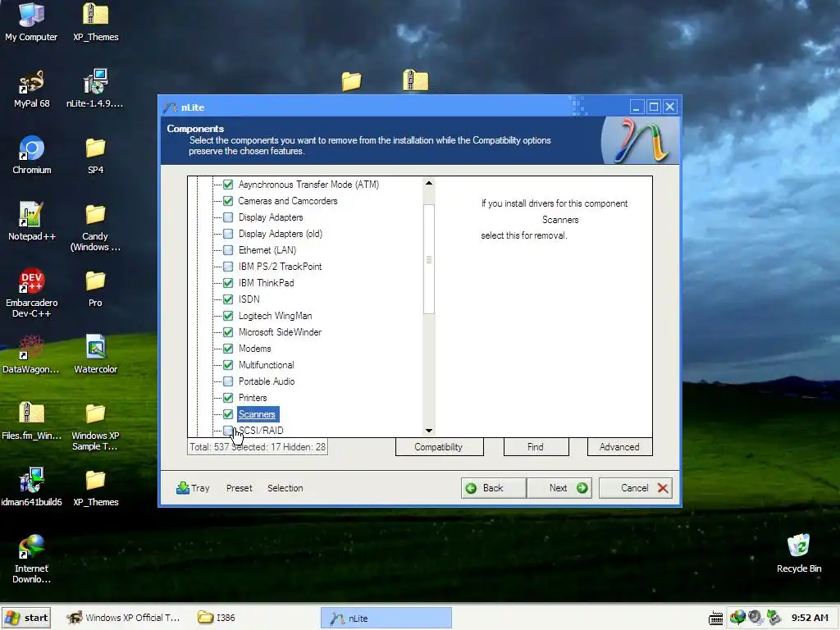Uncheck the ISDN checkbox
The width and height of the screenshot is (840, 630).
[x=228, y=299]
